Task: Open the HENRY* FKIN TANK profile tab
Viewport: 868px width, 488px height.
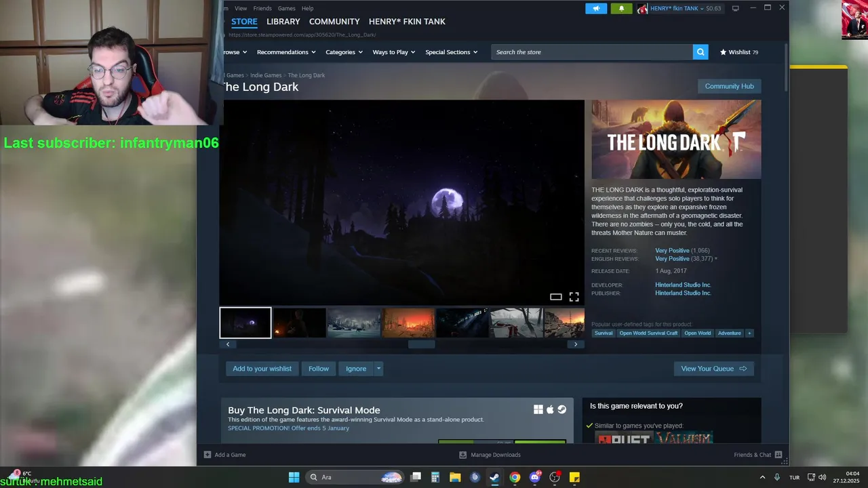Action: coord(407,22)
